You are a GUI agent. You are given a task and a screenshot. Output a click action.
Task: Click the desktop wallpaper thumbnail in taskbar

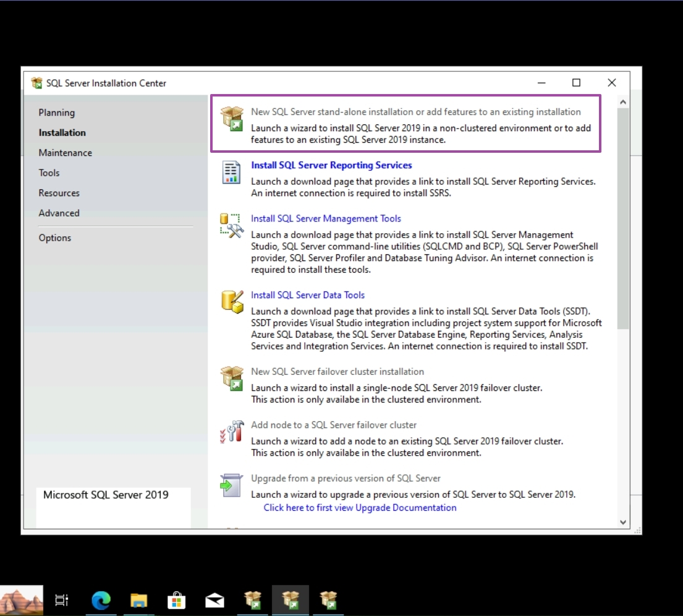click(22, 601)
